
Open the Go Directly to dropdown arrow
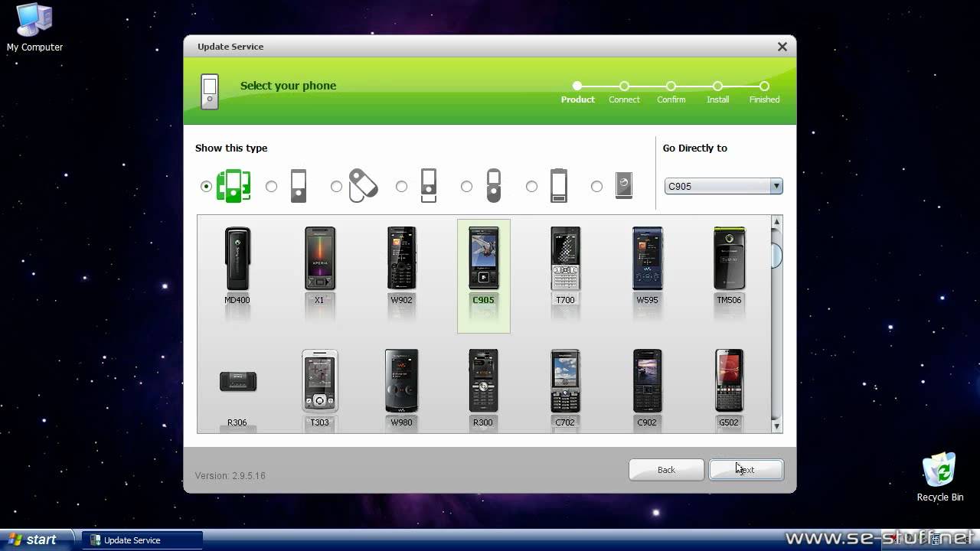point(776,186)
